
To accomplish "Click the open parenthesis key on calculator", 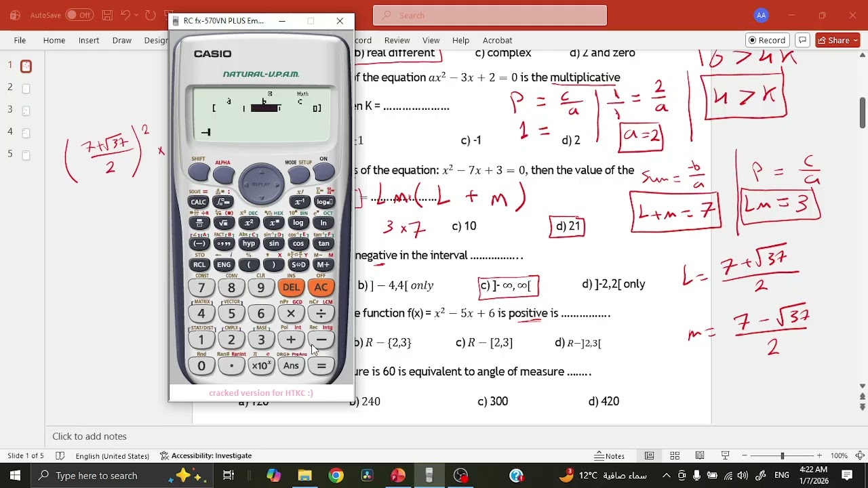I will pos(248,265).
